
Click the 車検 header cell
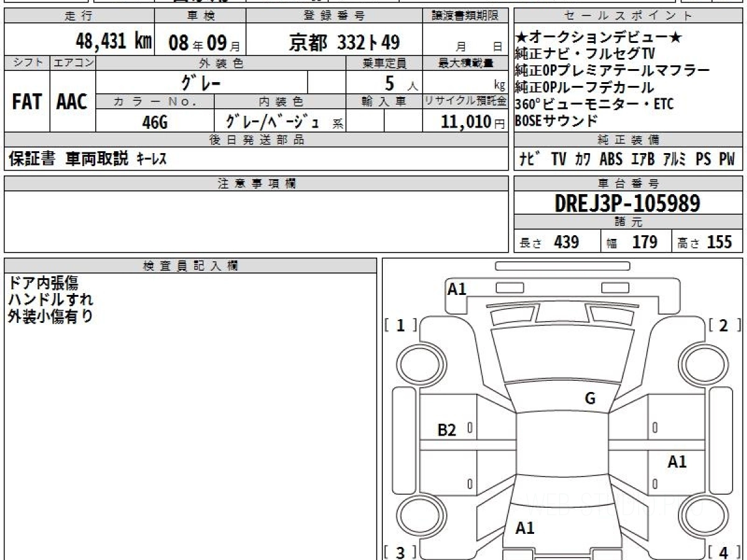[200, 16]
